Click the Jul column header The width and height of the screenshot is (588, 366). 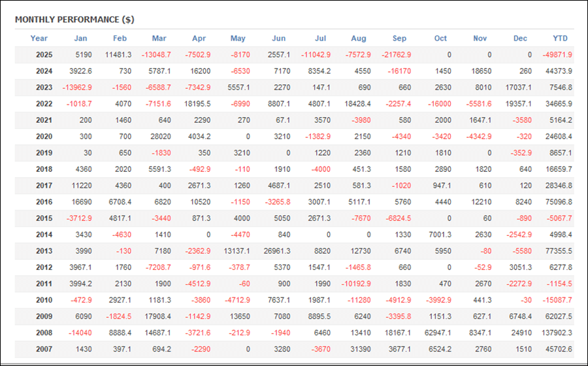pos(321,38)
